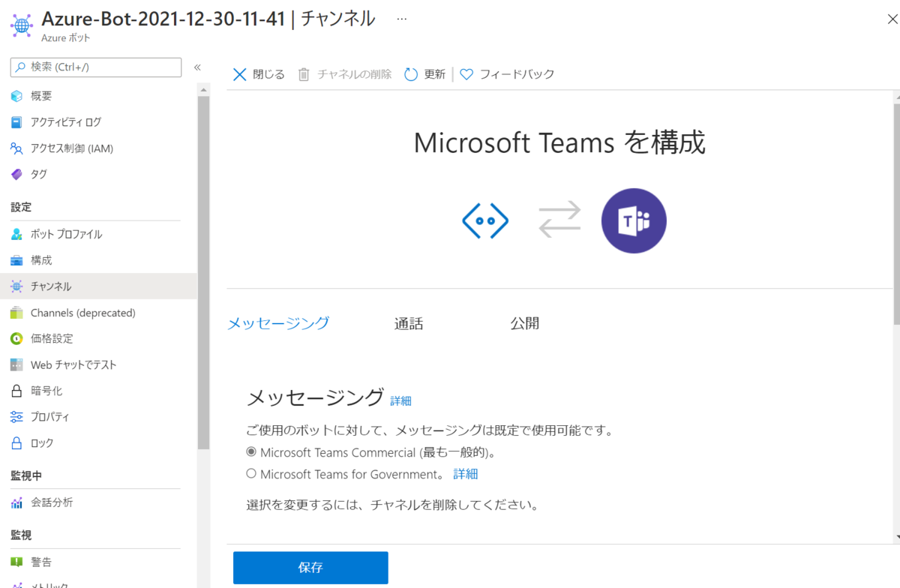Switch to the 通話 tab
This screenshot has width=900, height=588.
(409, 322)
